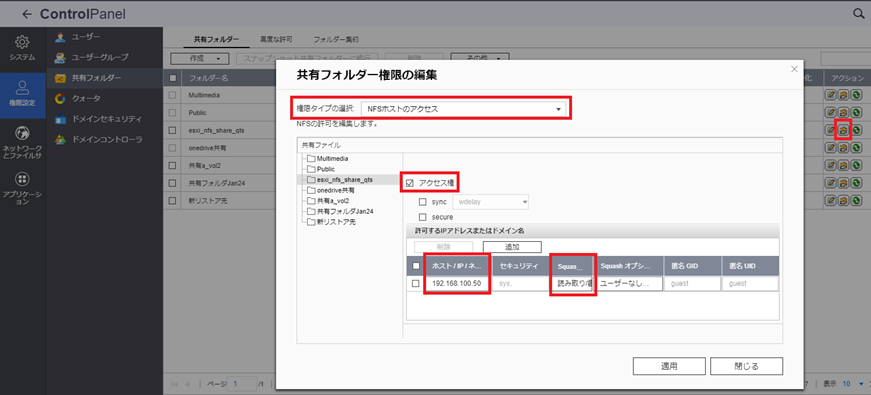Open the wdelay dropdown
The height and width of the screenshot is (395, 871).
tap(491, 202)
